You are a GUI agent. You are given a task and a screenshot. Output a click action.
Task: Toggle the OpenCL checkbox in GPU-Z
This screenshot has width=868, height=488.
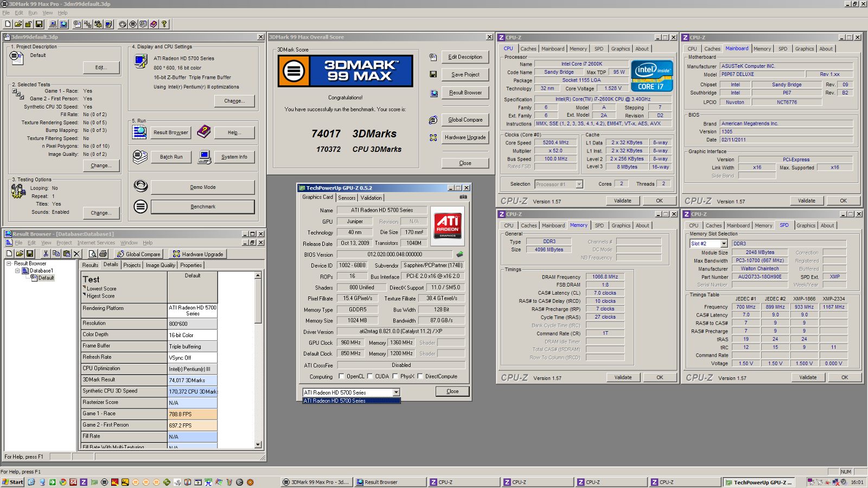tap(341, 376)
